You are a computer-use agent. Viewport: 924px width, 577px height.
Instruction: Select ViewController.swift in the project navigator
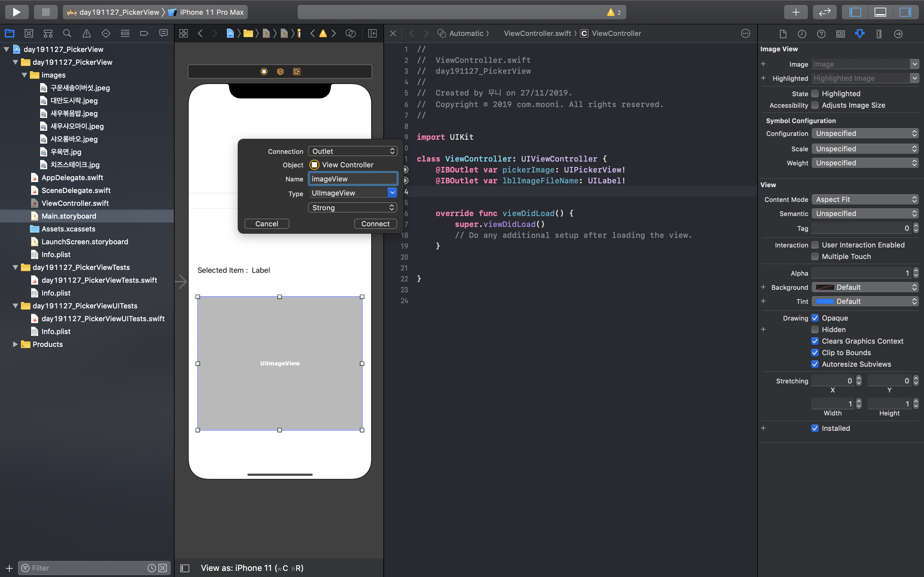pyautogui.click(x=75, y=204)
